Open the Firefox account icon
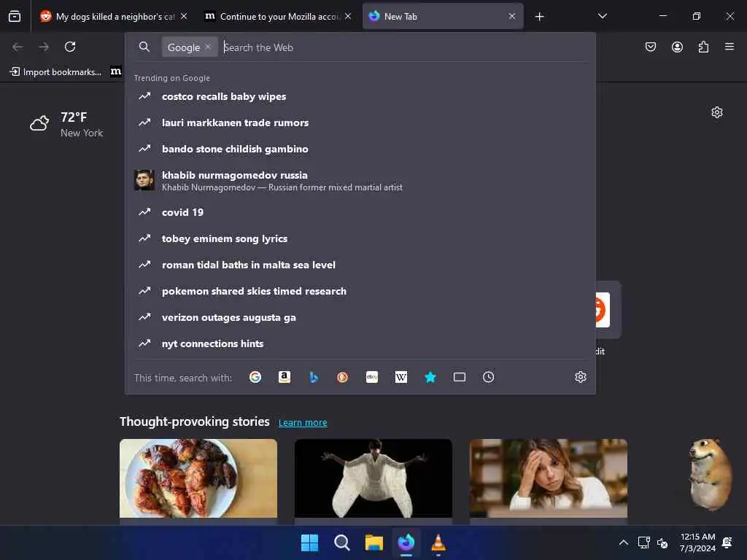 click(677, 47)
